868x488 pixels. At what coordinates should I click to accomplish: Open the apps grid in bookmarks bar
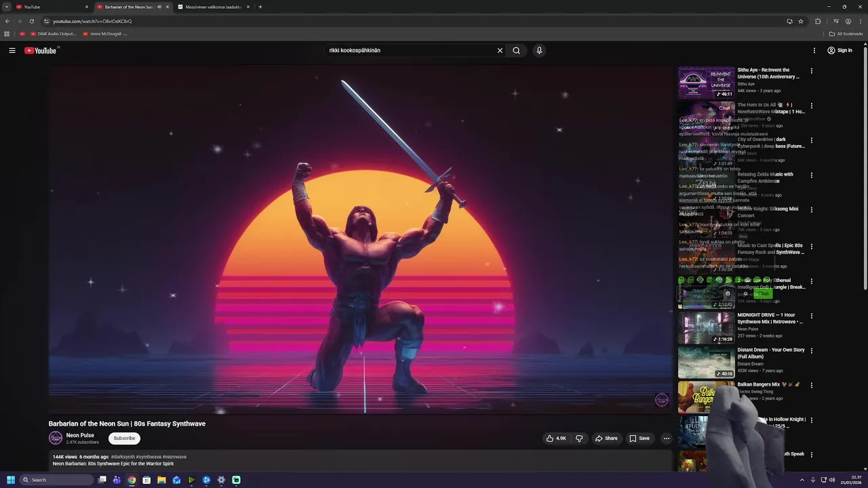[7, 34]
